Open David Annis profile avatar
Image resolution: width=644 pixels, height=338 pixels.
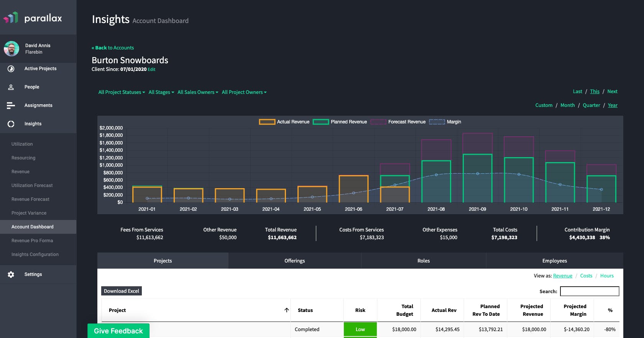tap(11, 49)
